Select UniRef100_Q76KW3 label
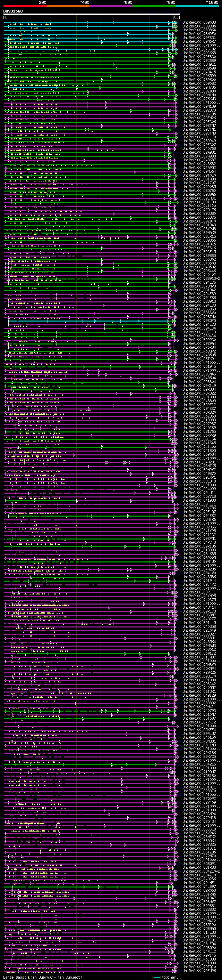 pos(199,99)
